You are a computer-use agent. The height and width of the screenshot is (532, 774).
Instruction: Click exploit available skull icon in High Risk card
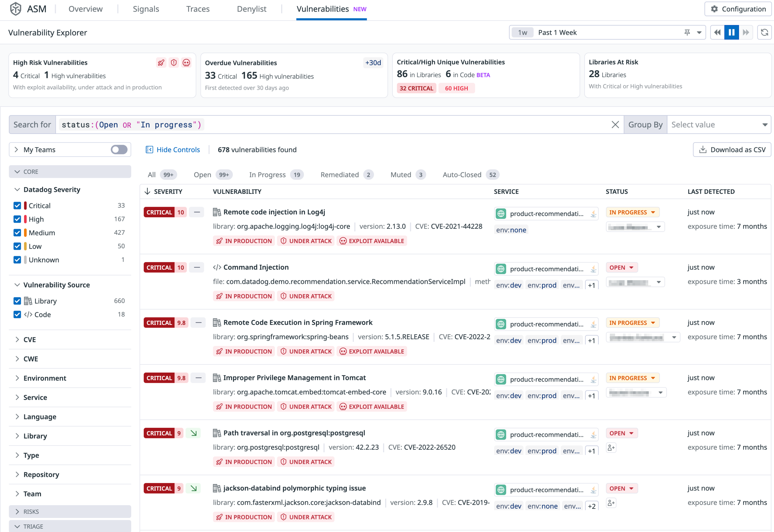(x=186, y=63)
